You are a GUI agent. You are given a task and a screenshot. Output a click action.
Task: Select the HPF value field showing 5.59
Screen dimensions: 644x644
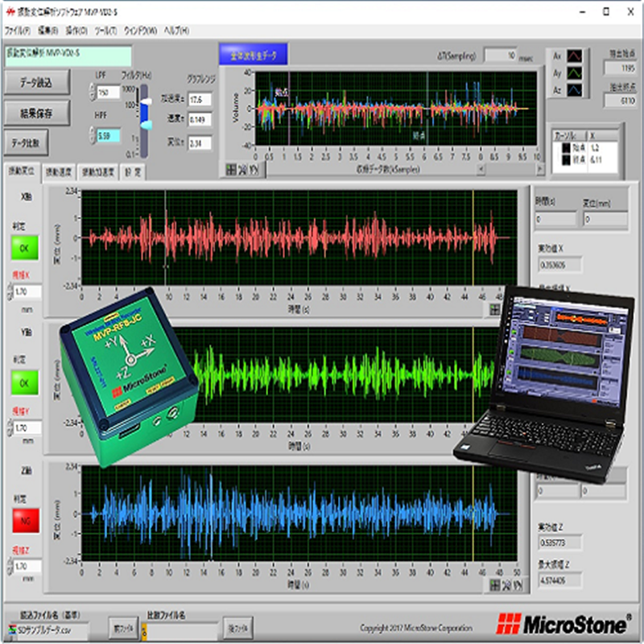click(108, 135)
